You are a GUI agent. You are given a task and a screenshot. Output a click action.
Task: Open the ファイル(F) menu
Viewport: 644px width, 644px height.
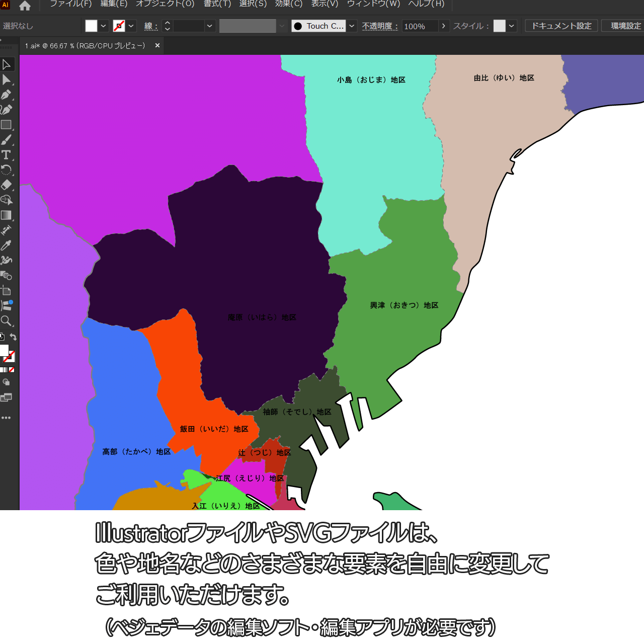coord(70,4)
